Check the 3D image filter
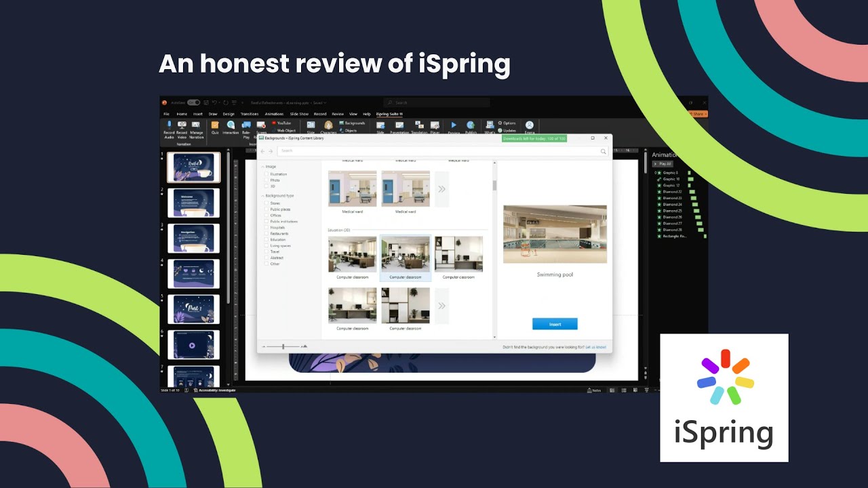868x488 pixels. 267,186
